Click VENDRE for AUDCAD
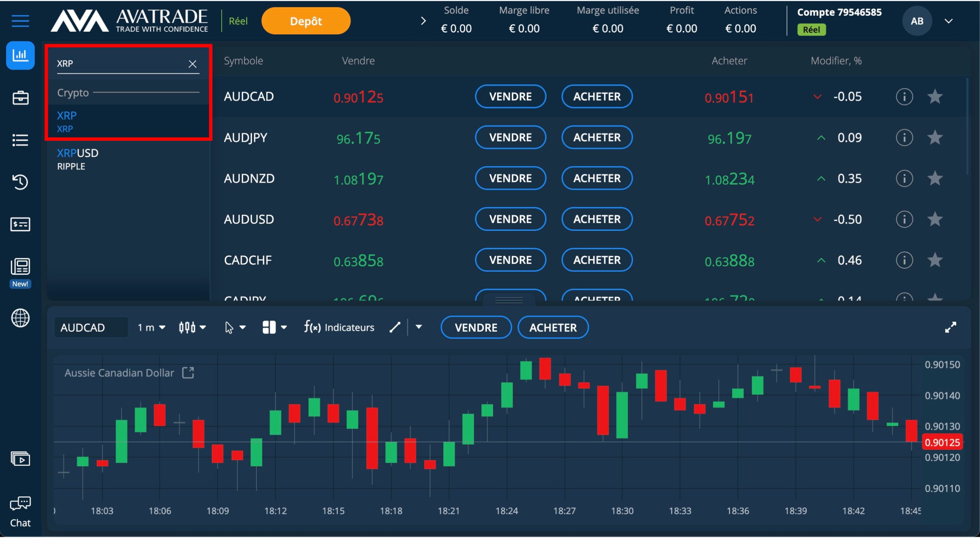The height and width of the screenshot is (538, 980). click(x=510, y=96)
